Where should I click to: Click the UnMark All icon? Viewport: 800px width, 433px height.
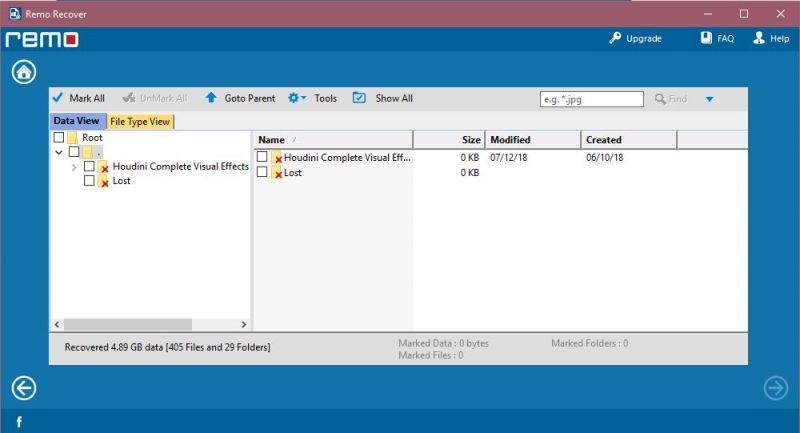129,98
